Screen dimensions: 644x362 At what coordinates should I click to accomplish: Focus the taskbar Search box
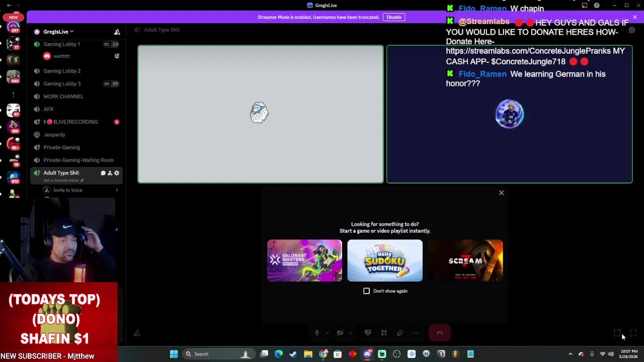[x=218, y=354]
